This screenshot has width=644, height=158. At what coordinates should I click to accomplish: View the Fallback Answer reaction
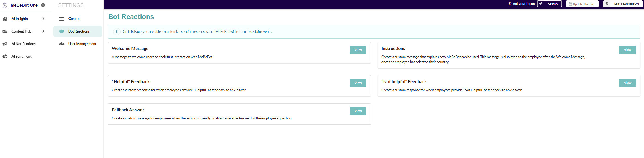[x=358, y=111]
